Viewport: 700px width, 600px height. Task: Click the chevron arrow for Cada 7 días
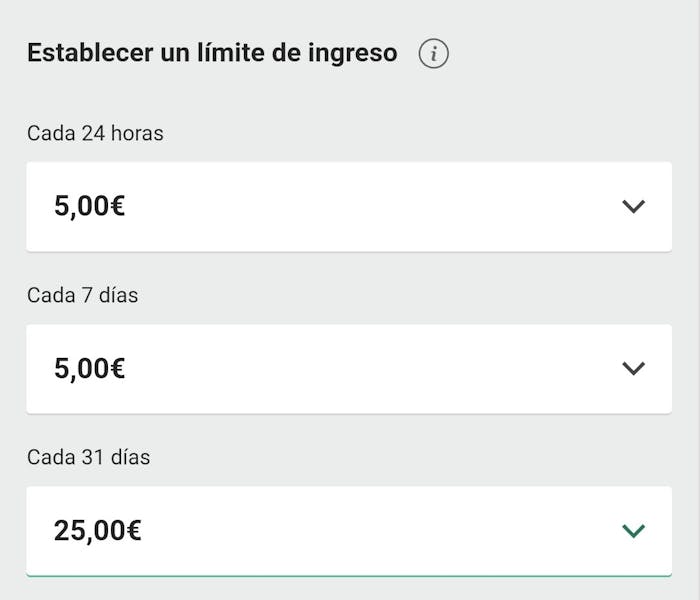click(633, 368)
